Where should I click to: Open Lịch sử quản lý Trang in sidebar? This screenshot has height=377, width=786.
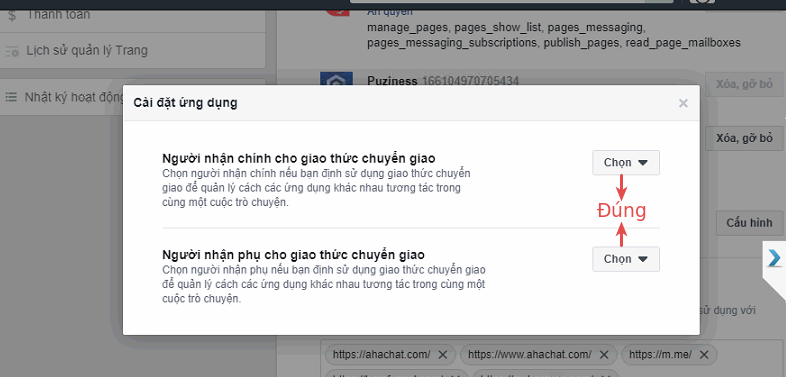pos(132,51)
